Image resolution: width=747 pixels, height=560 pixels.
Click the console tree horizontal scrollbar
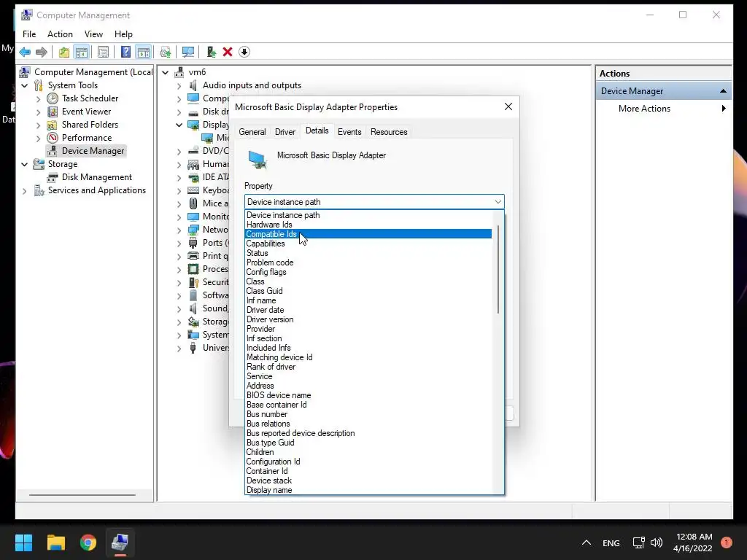pos(82,495)
